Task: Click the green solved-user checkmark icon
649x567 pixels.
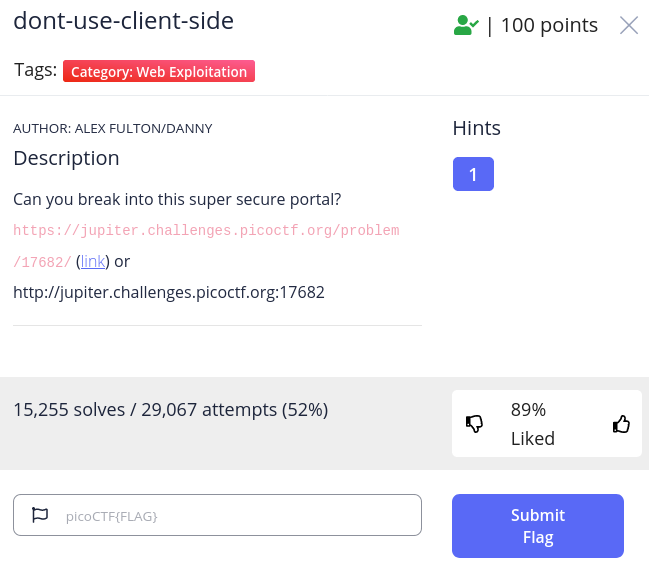Action: [x=466, y=25]
